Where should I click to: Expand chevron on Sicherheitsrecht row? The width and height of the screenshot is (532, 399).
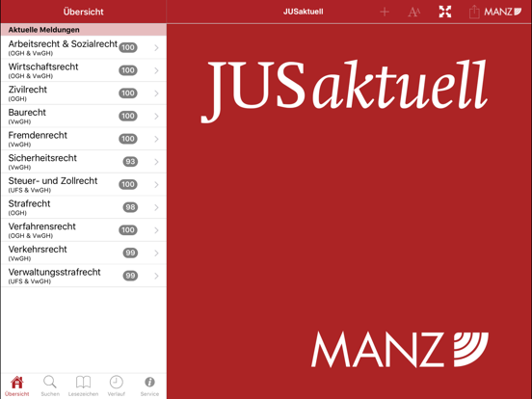(x=156, y=162)
